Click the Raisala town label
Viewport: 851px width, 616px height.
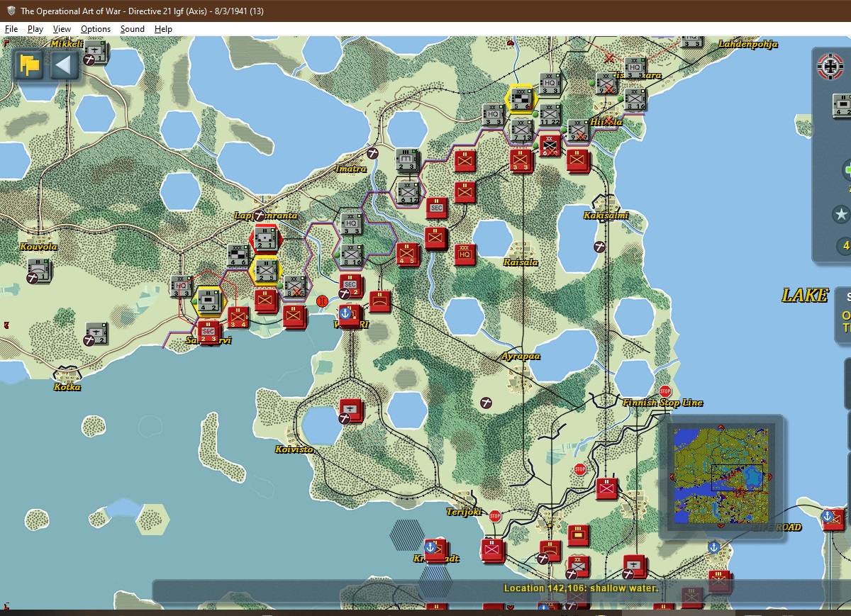(x=521, y=262)
